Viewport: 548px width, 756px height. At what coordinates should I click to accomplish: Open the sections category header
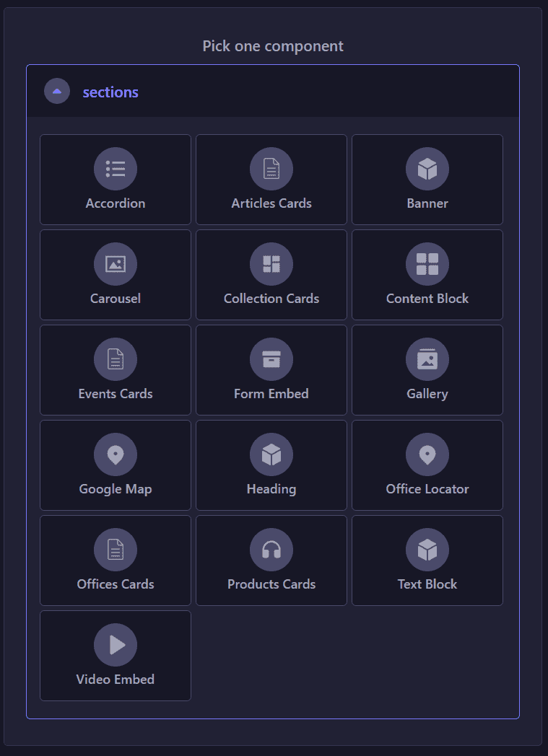coord(273,91)
